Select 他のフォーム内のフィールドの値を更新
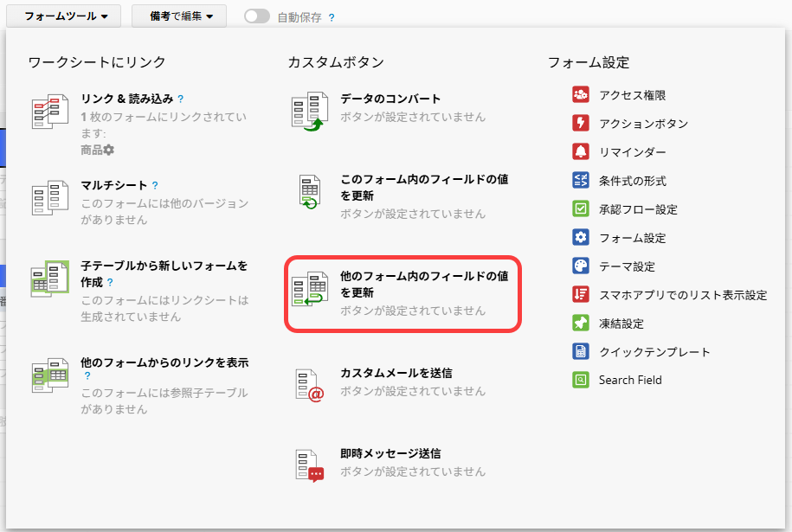 [x=423, y=285]
